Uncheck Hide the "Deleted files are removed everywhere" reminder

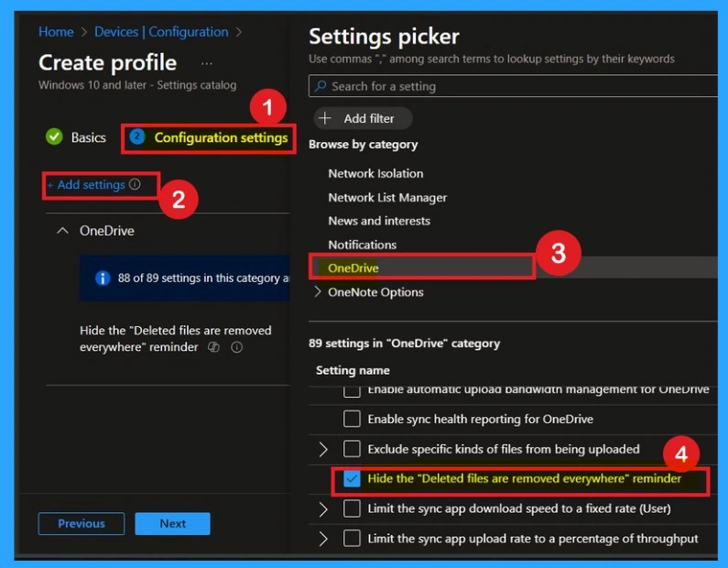[352, 479]
